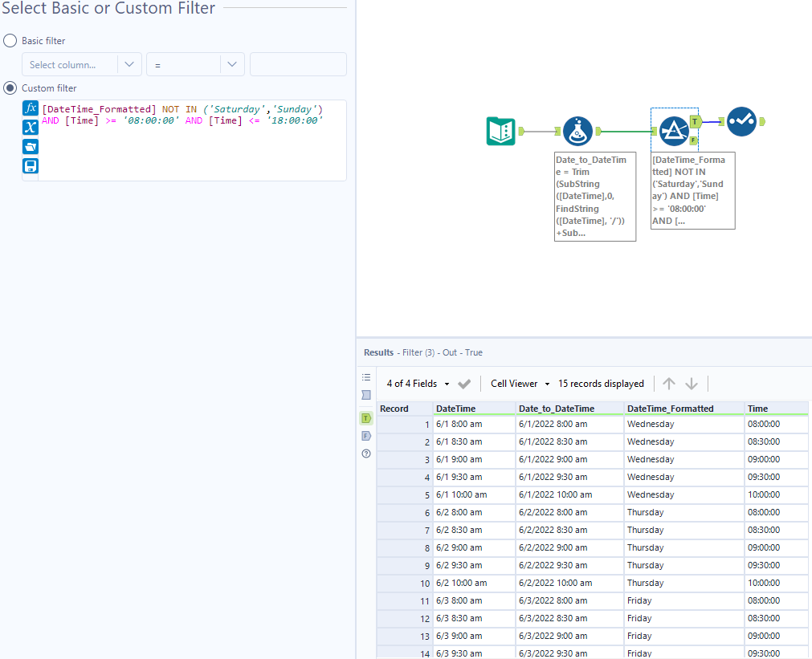Click the Time column header

[758, 409]
